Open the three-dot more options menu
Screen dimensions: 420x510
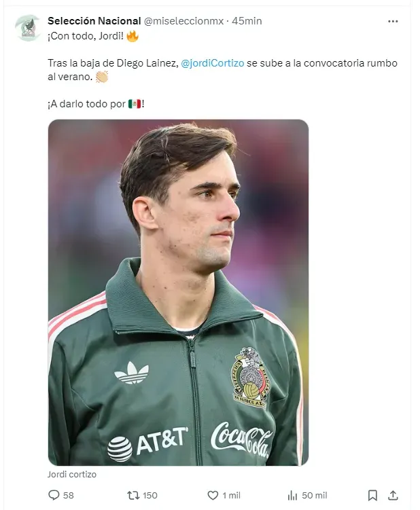point(393,22)
